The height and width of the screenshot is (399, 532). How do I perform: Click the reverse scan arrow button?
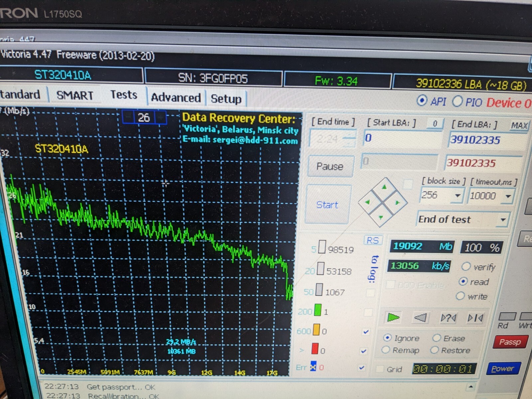pyautogui.click(x=420, y=318)
